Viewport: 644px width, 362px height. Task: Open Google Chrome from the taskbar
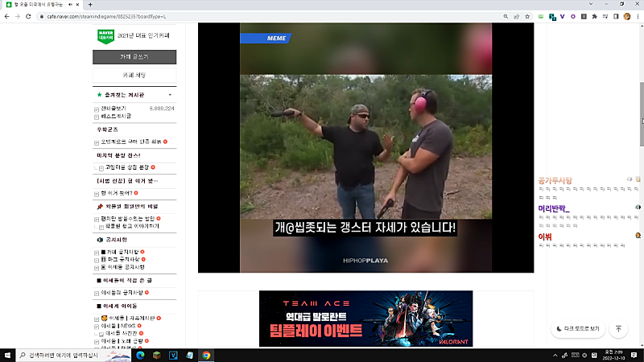(206, 355)
